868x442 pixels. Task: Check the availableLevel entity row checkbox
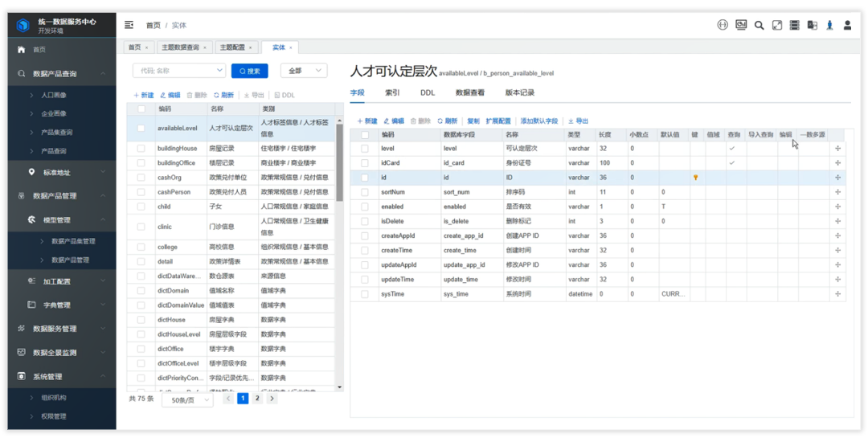click(141, 129)
